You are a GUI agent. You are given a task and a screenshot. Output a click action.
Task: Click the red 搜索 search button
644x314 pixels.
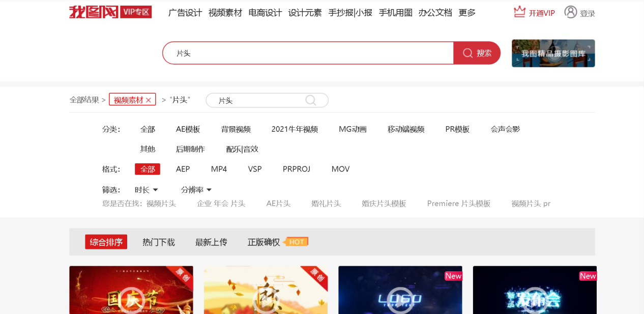(476, 52)
